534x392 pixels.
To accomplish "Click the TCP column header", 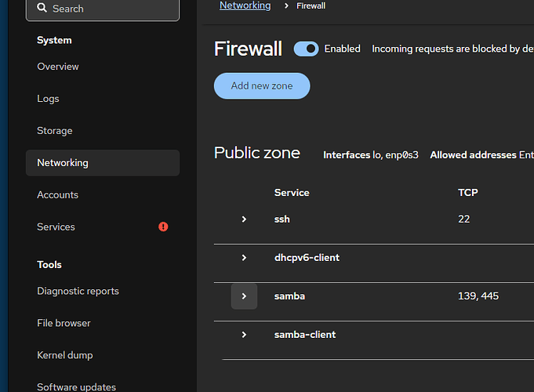I will pos(468,193).
